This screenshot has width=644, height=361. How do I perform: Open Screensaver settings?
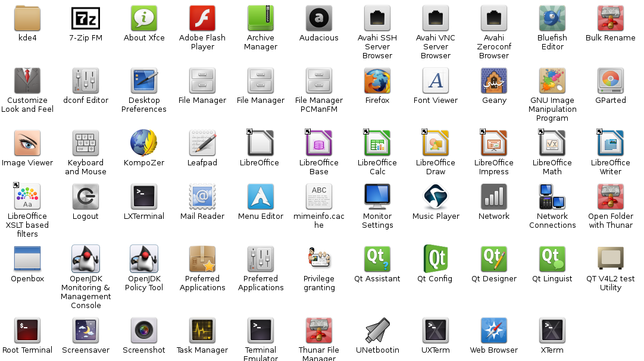click(86, 330)
